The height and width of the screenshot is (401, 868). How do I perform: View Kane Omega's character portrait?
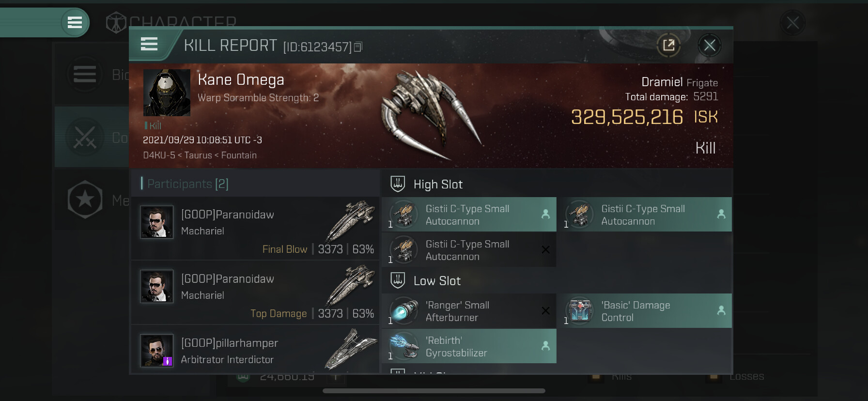pyautogui.click(x=167, y=93)
